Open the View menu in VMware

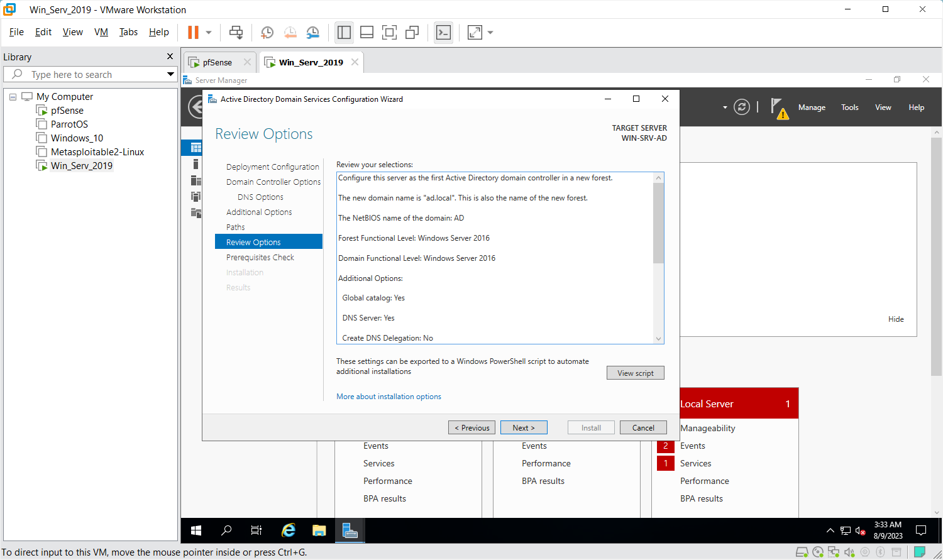click(73, 32)
